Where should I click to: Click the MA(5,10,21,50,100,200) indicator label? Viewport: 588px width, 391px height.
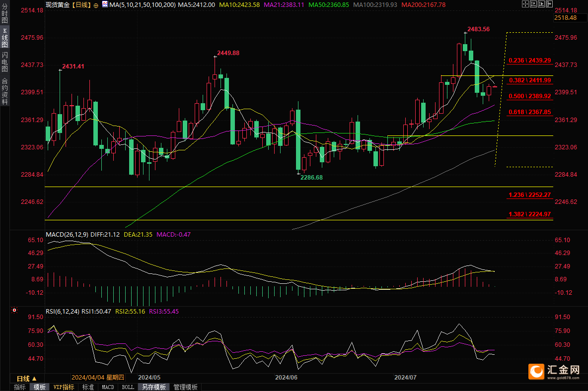(x=143, y=5)
